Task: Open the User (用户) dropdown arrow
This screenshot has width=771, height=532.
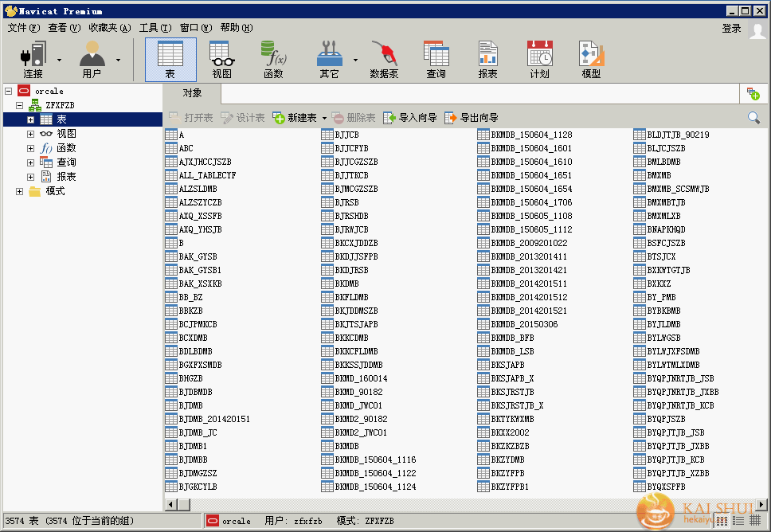Action: tap(118, 60)
